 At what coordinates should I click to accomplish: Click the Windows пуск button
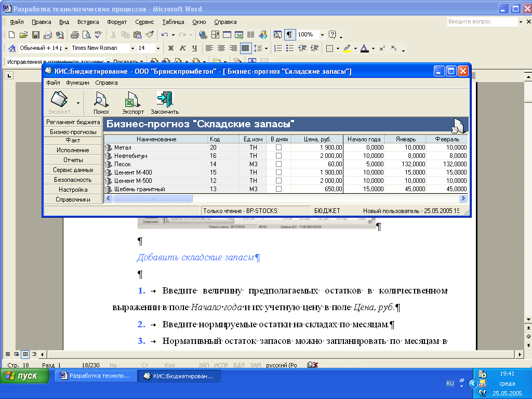25,376
